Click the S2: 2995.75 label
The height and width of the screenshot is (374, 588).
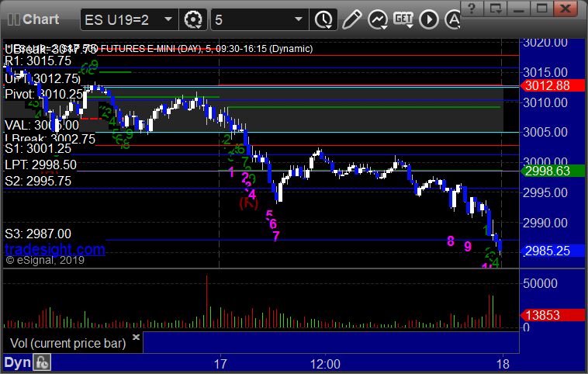(x=38, y=182)
